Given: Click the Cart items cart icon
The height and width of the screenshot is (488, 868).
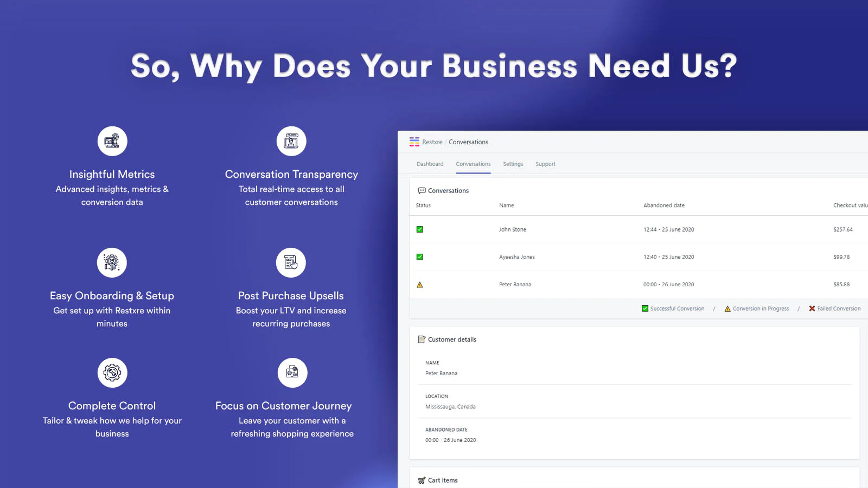Looking at the screenshot, I should click(422, 480).
